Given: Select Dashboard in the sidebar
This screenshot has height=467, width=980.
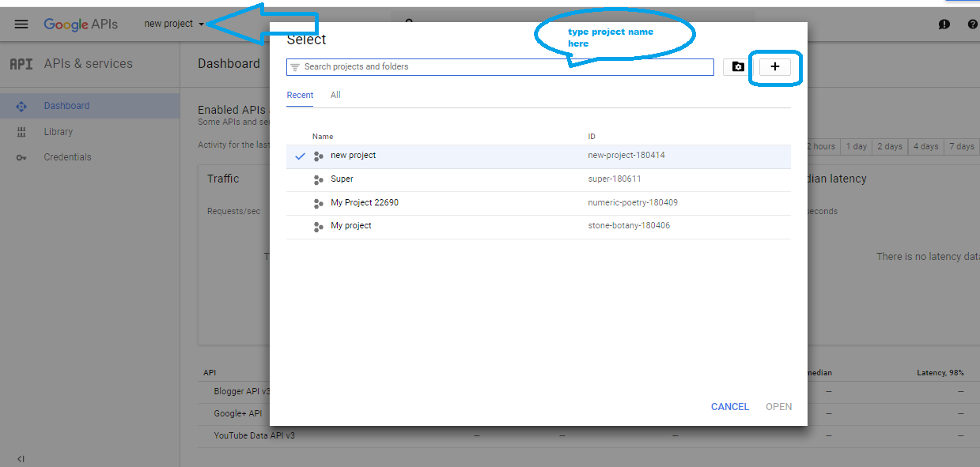Looking at the screenshot, I should [x=90, y=106].
